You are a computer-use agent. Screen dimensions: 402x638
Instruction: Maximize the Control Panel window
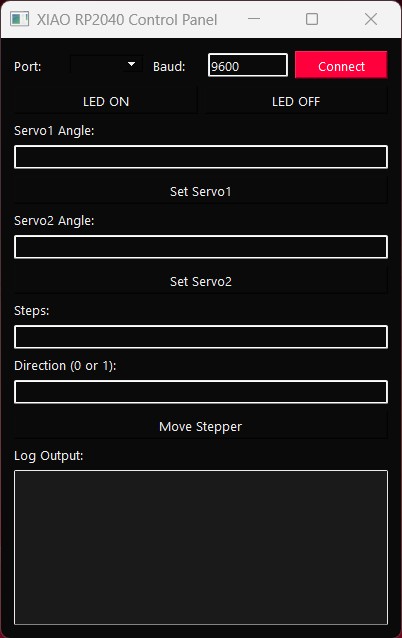(x=312, y=19)
